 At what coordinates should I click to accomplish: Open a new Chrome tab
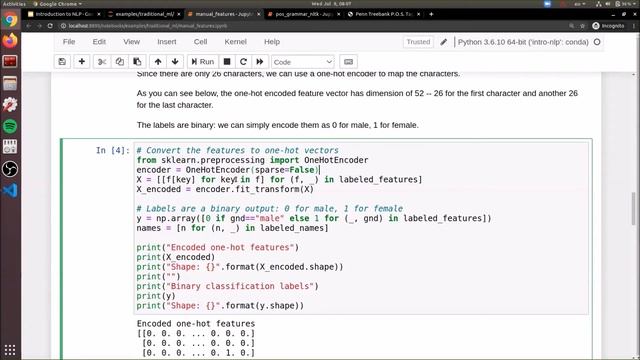coord(431,14)
